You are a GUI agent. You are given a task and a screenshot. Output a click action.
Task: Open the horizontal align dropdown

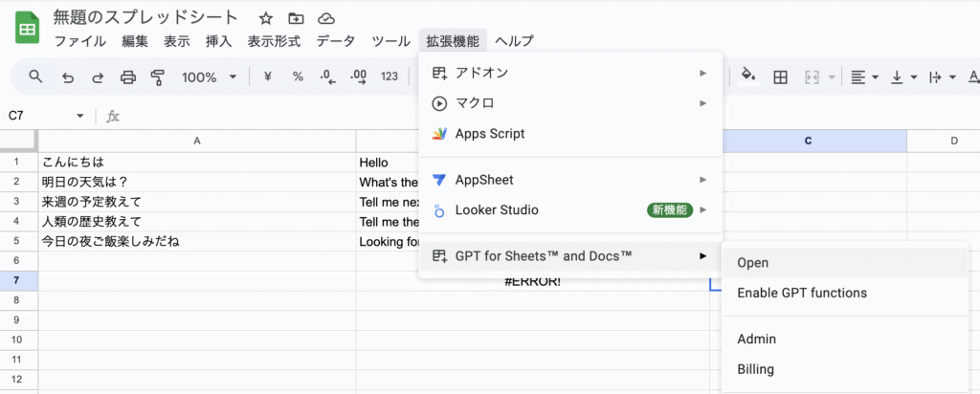point(864,77)
